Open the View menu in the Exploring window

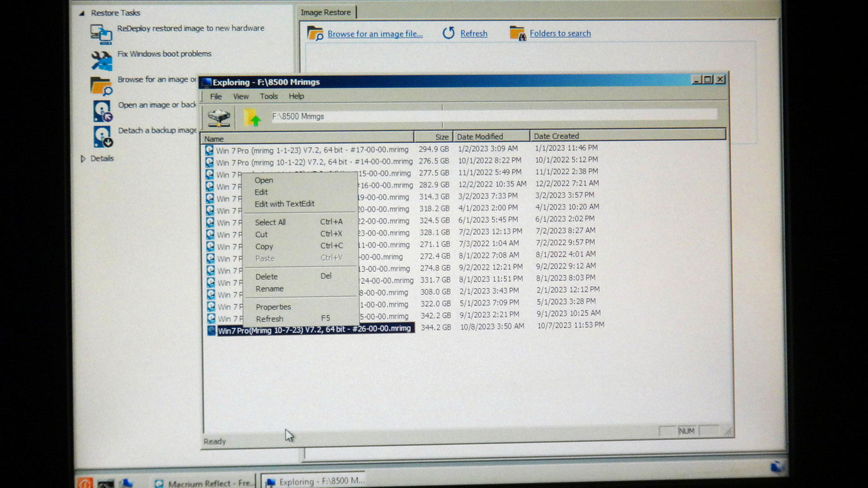241,96
